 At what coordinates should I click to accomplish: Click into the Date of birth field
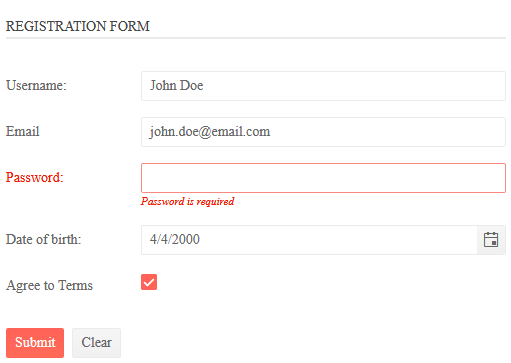309,240
